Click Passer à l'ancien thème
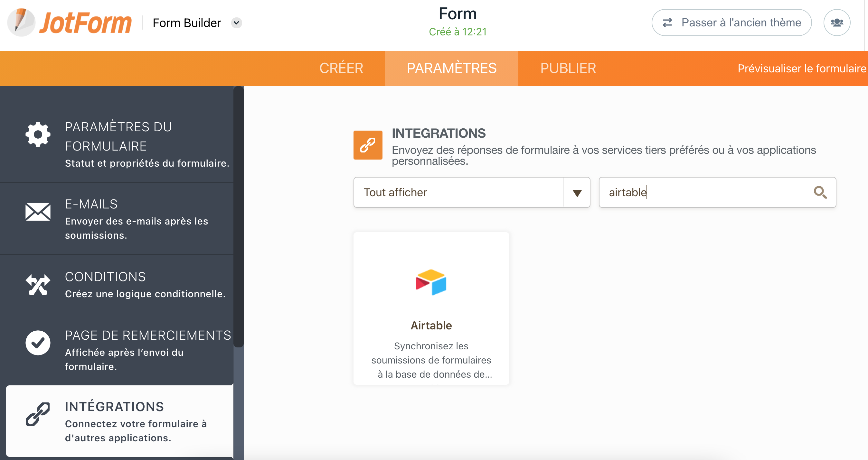This screenshot has width=868, height=460. [x=731, y=22]
